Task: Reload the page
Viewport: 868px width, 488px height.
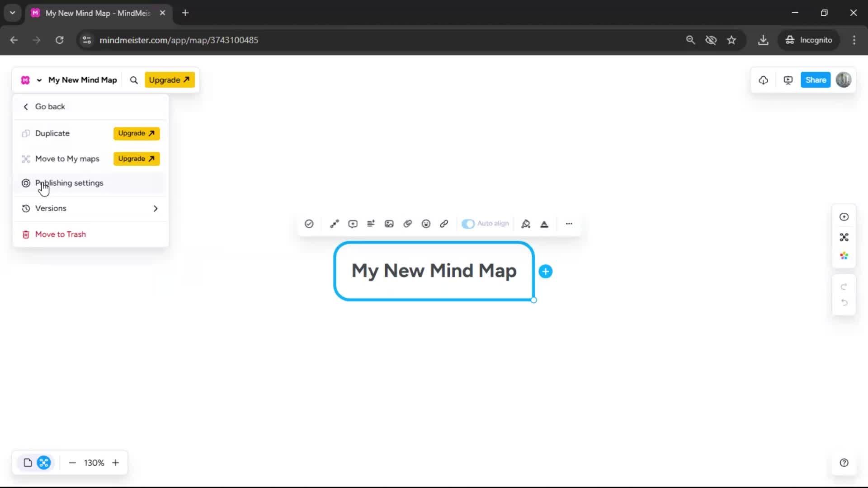Action: click(59, 40)
